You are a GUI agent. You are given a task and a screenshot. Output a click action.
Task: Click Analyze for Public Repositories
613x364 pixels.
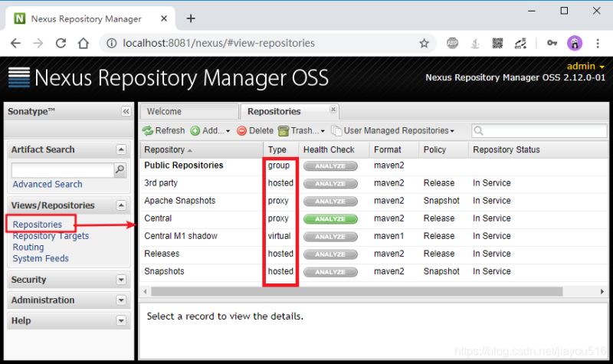point(330,166)
